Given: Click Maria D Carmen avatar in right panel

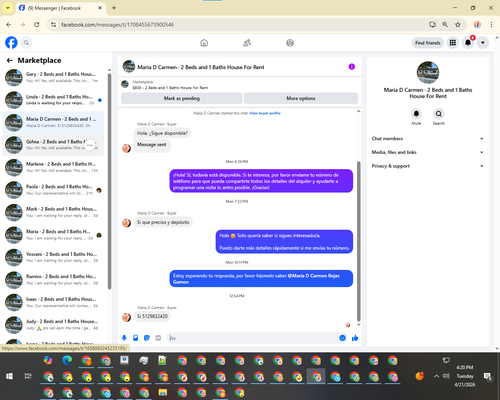Looking at the screenshot, I should tap(428, 72).
